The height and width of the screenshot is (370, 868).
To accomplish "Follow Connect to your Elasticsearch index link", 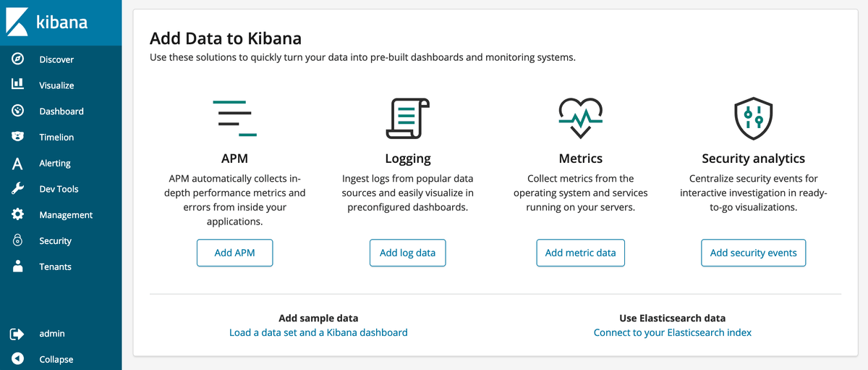I will click(x=672, y=332).
